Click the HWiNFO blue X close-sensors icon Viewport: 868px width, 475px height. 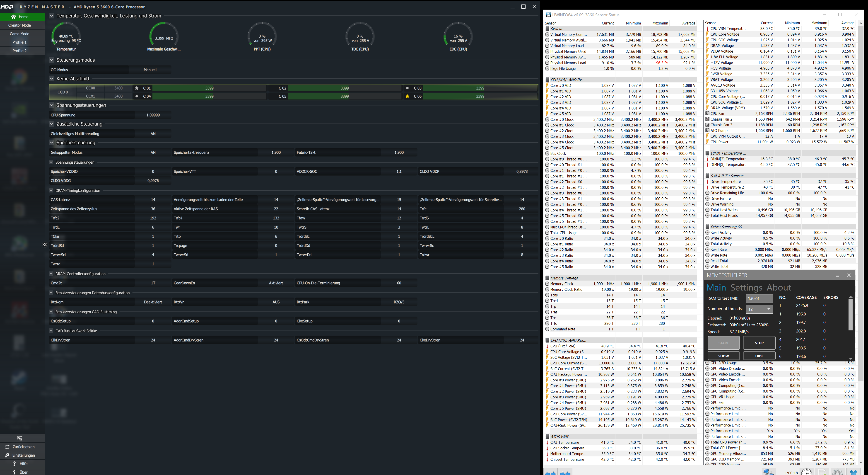click(x=854, y=472)
